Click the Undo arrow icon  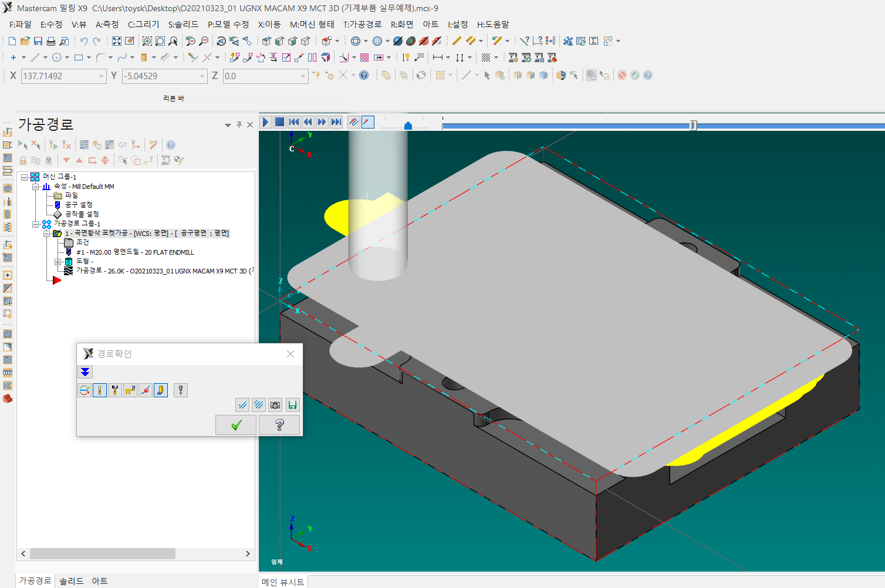coord(84,41)
